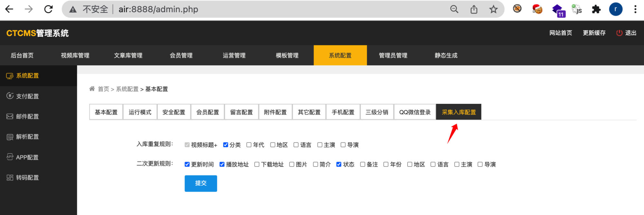Click the 系统配置 sidebar icon
Image resolution: width=644 pixels, height=215 pixels.
tap(10, 76)
